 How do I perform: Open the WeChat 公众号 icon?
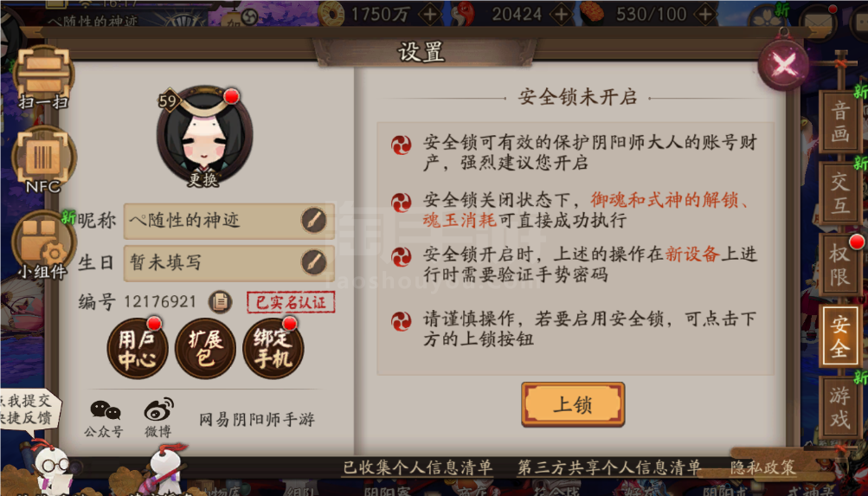click(105, 418)
